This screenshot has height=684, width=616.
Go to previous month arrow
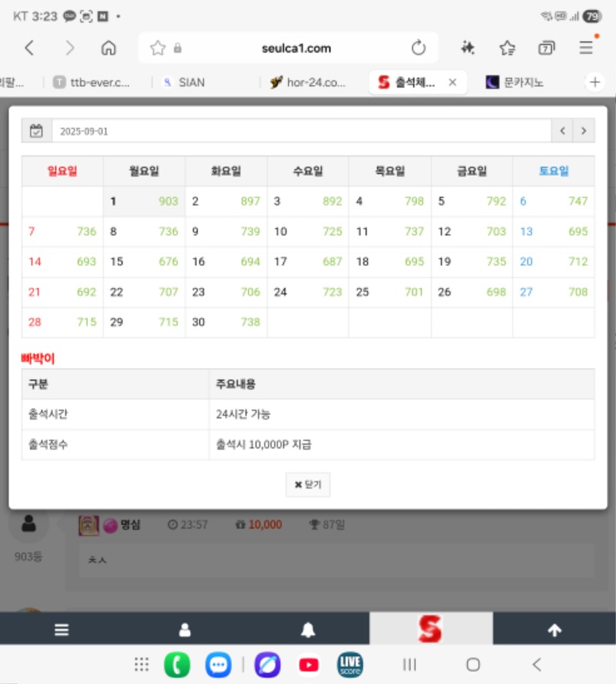[x=563, y=131]
